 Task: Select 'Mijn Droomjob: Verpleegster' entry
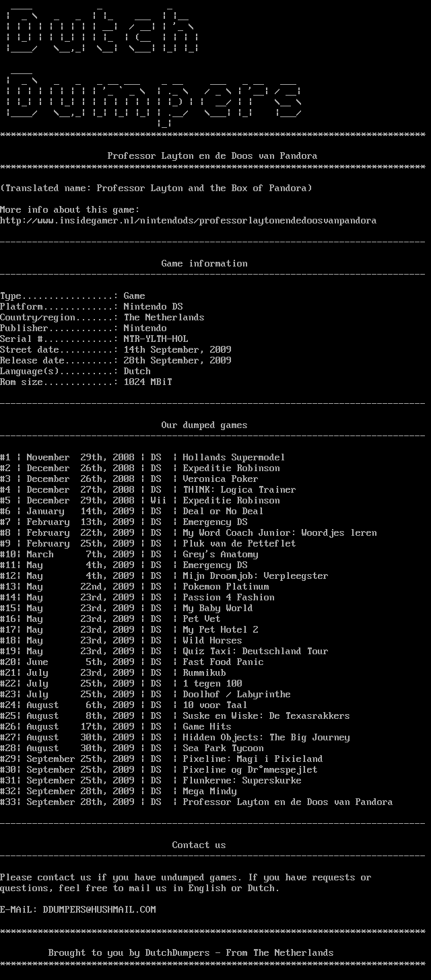point(255,576)
